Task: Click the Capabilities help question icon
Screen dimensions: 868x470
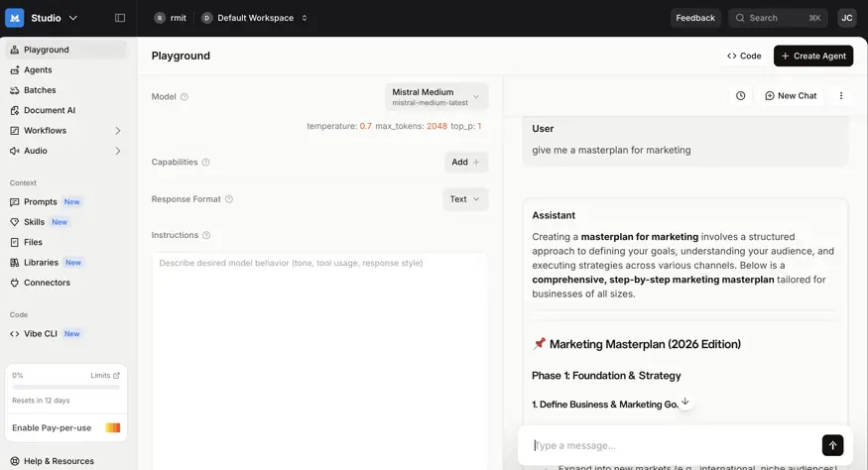Action: pos(206,163)
